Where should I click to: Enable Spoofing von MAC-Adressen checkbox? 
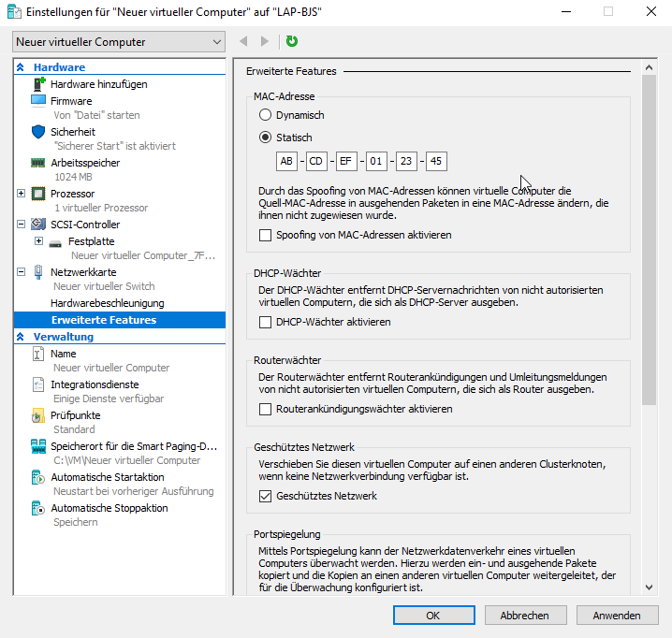(x=265, y=235)
